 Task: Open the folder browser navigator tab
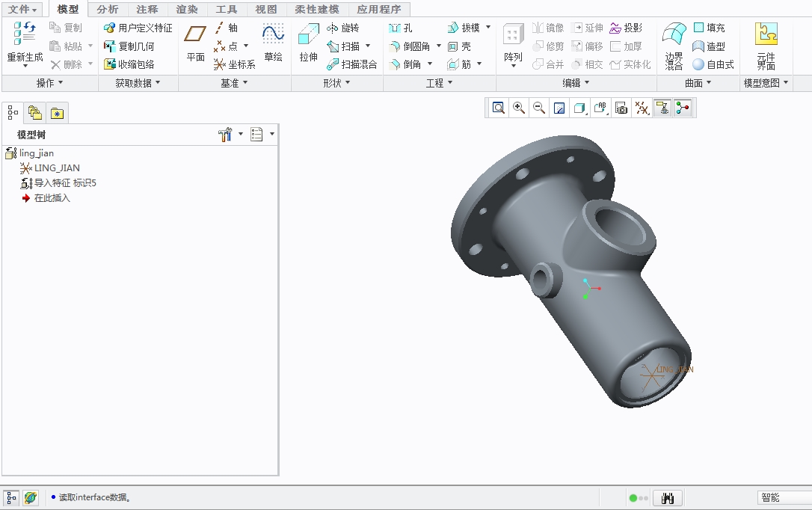tap(34, 113)
